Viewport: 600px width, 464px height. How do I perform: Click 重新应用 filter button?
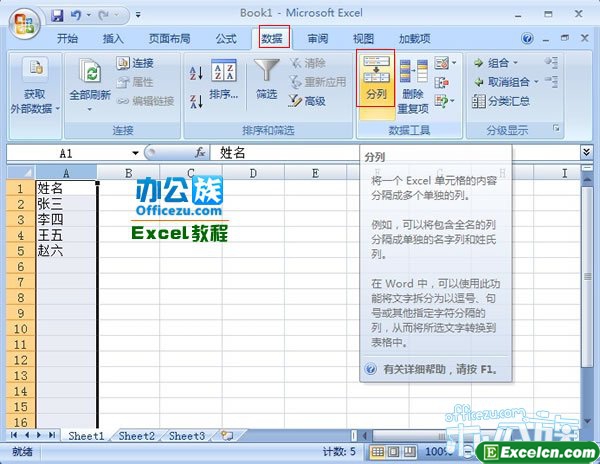[x=318, y=82]
